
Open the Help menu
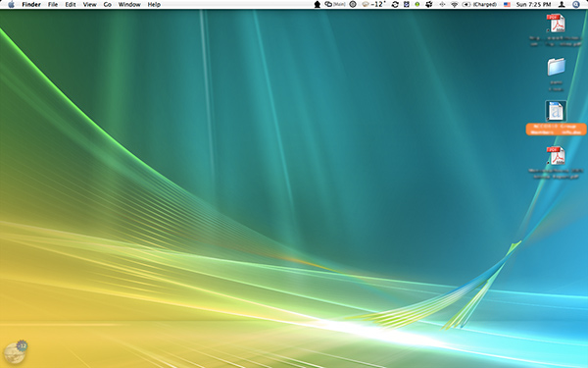[154, 5]
